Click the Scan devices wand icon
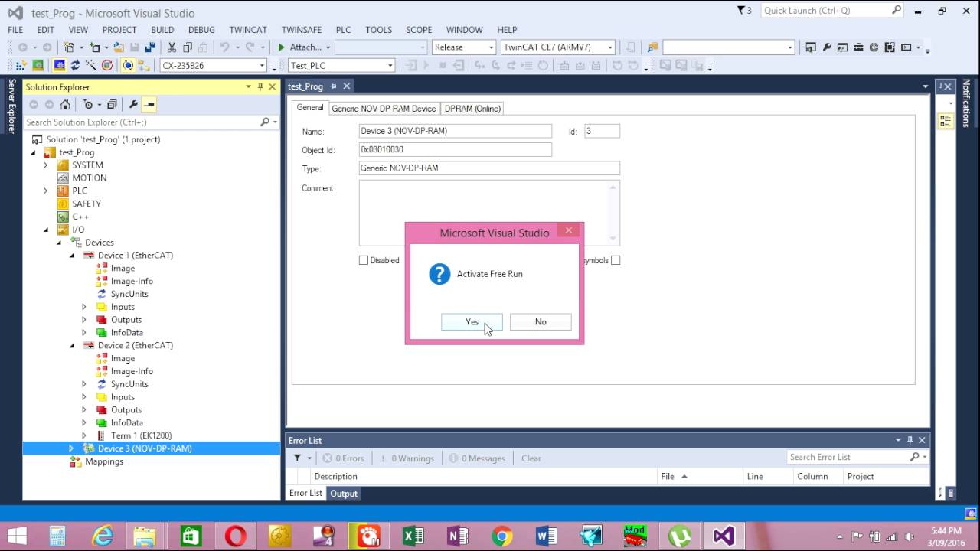Image resolution: width=980 pixels, height=551 pixels. [x=90, y=65]
